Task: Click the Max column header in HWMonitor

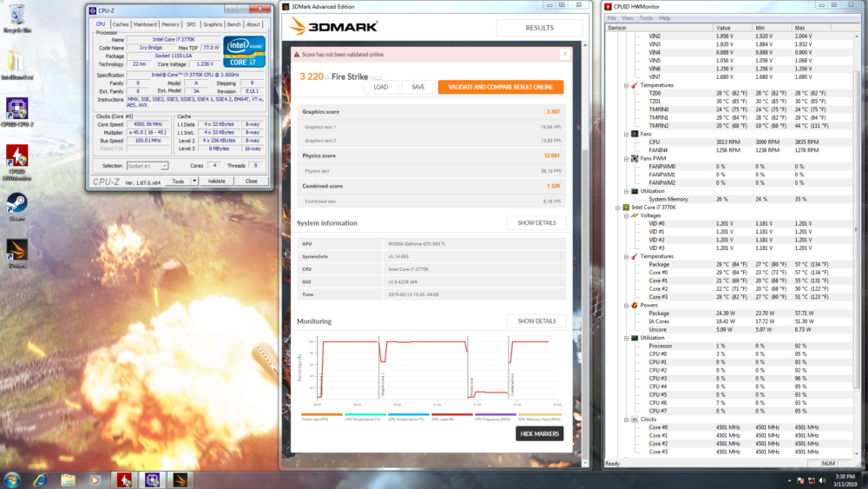Action: pyautogui.click(x=811, y=28)
